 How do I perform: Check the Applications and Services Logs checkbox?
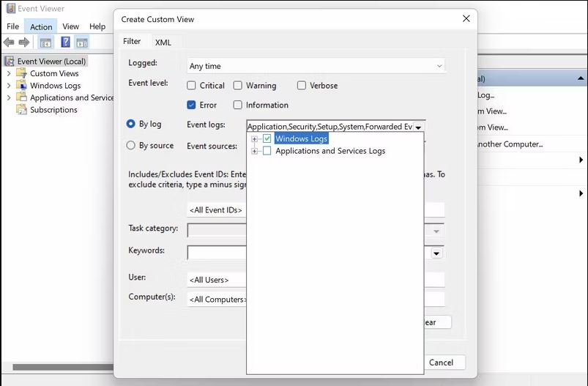coord(267,151)
